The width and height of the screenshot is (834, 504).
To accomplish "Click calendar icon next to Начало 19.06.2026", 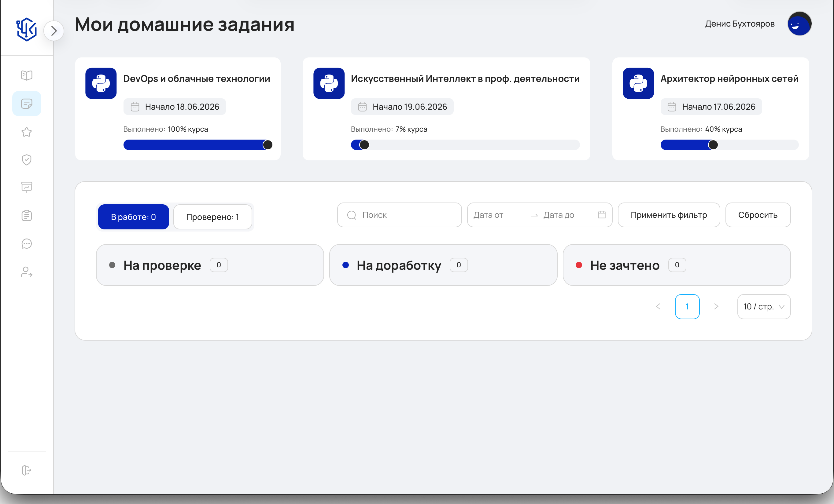I will (363, 107).
